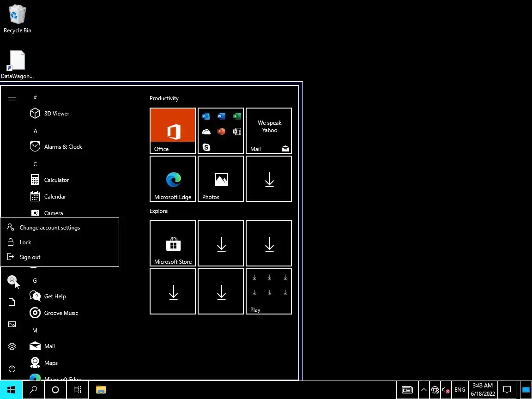Viewport: 532px width, 399px height.
Task: Click the user account icon in Start rail
Action: 12,280
